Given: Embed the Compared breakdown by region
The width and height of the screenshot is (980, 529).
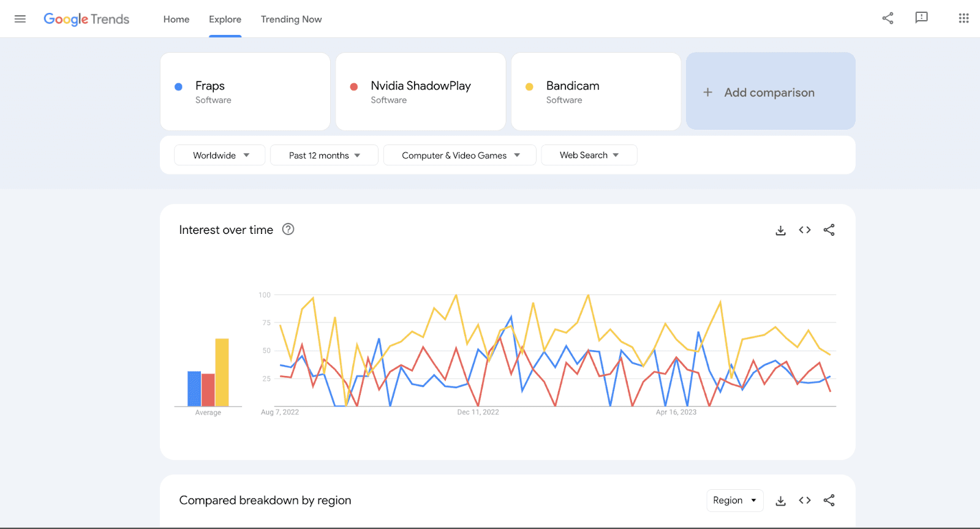Looking at the screenshot, I should pyautogui.click(x=805, y=500).
